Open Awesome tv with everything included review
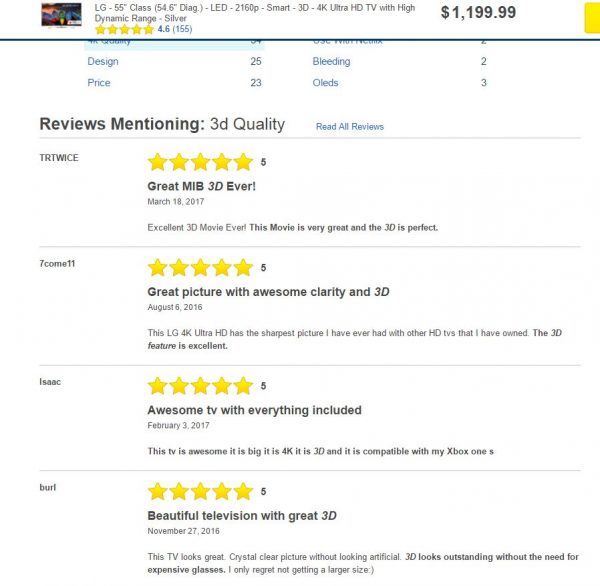This screenshot has width=600, height=586. coord(254,410)
